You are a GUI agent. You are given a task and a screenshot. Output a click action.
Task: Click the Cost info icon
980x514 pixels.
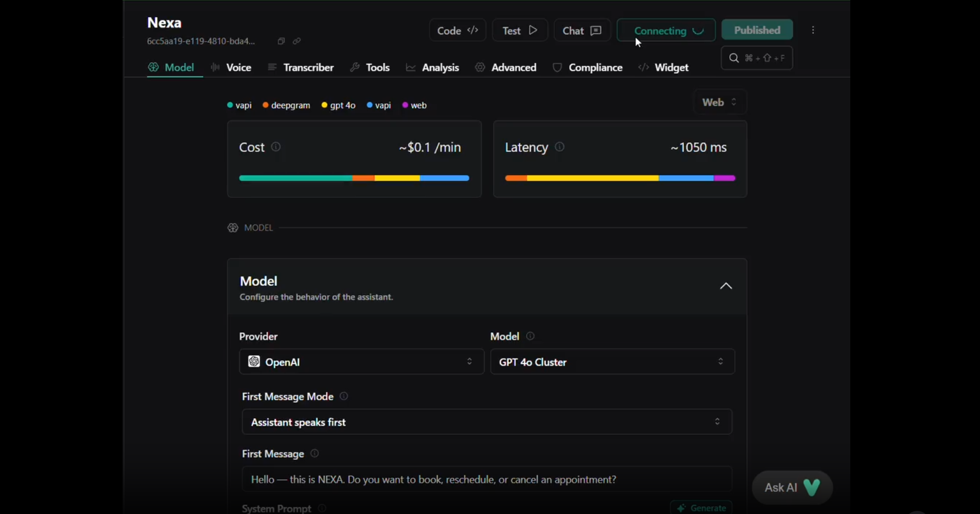click(x=276, y=147)
